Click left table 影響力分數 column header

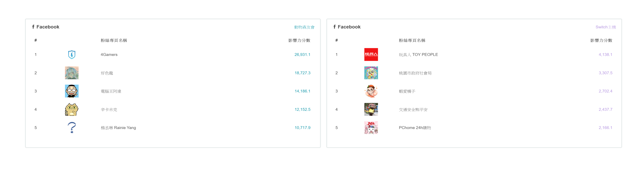click(299, 41)
